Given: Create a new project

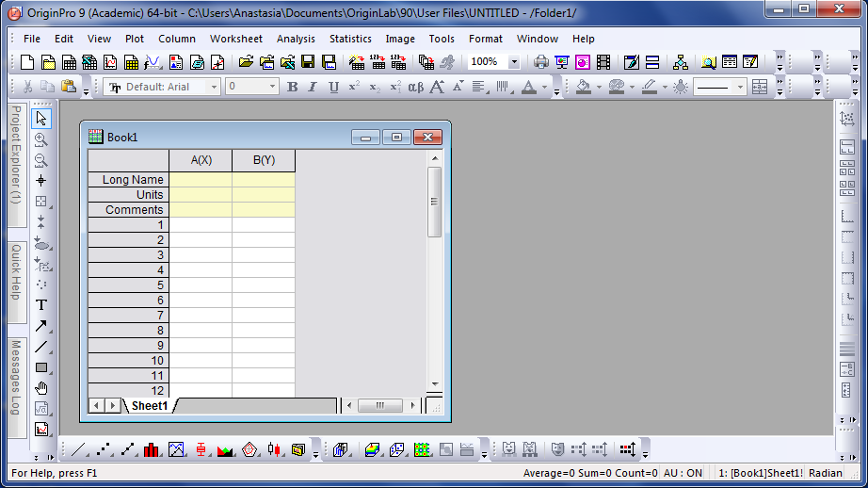Looking at the screenshot, I should [27, 62].
